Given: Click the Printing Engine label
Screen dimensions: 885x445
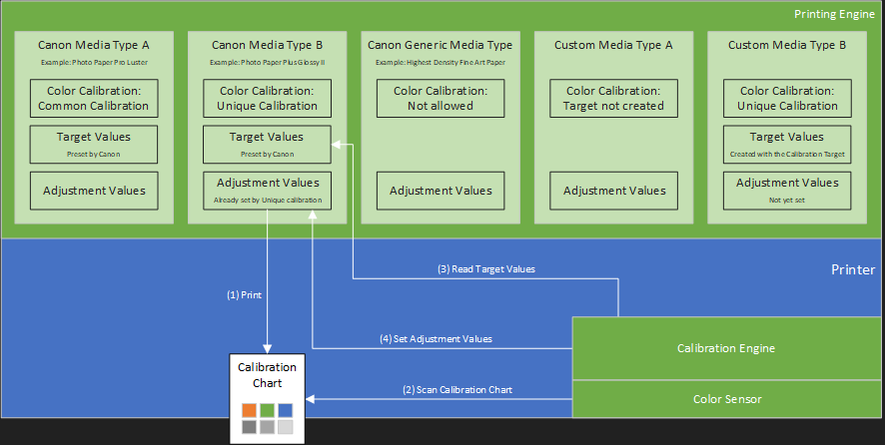Looking at the screenshot, I should 834,14.
